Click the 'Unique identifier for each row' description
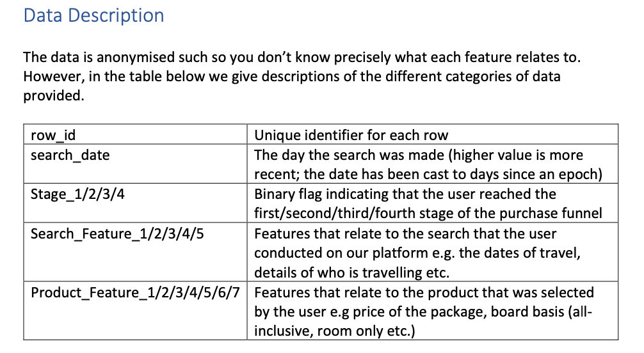Image resolution: width=644 pixels, height=353 pixels. [351, 135]
